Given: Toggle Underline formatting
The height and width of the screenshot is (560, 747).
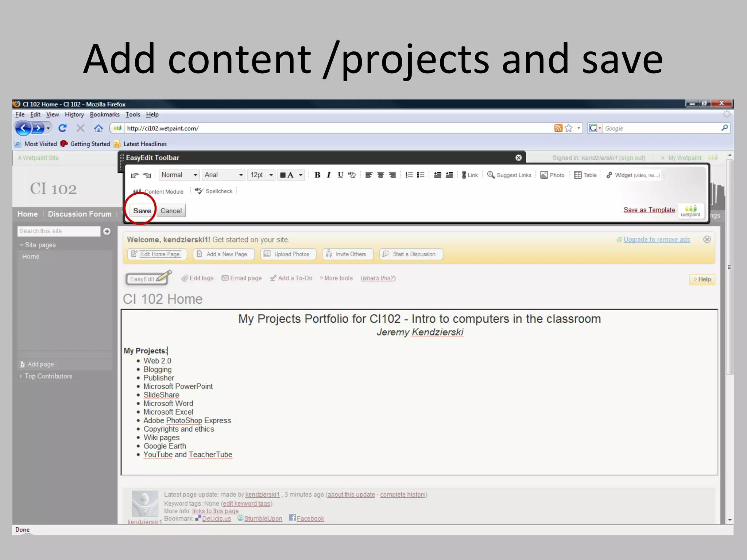Looking at the screenshot, I should [340, 175].
